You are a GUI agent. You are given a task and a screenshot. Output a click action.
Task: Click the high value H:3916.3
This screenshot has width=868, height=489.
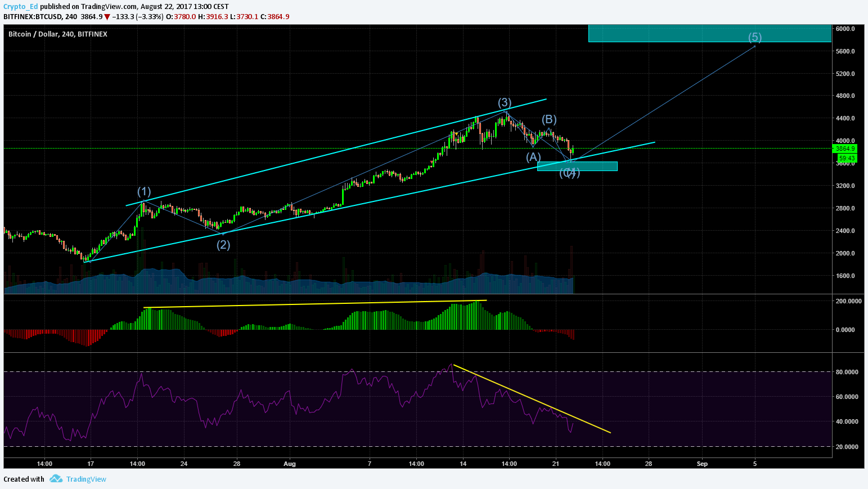click(x=213, y=17)
